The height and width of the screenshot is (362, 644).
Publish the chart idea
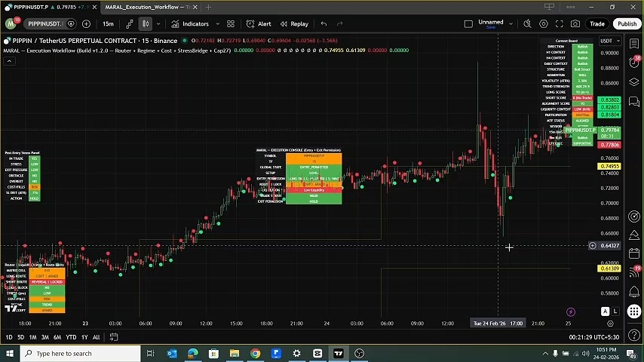pyautogui.click(x=627, y=24)
